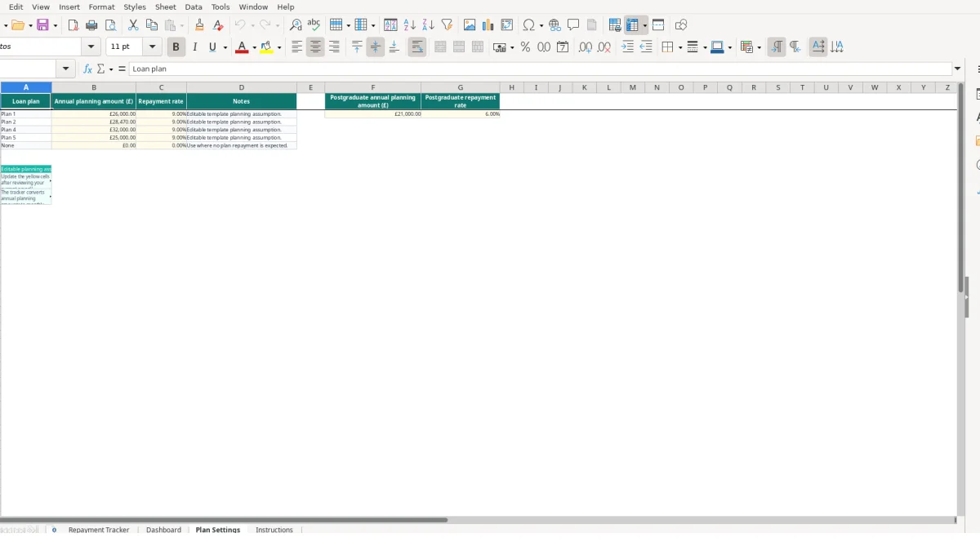Open the Data menu

194,7
